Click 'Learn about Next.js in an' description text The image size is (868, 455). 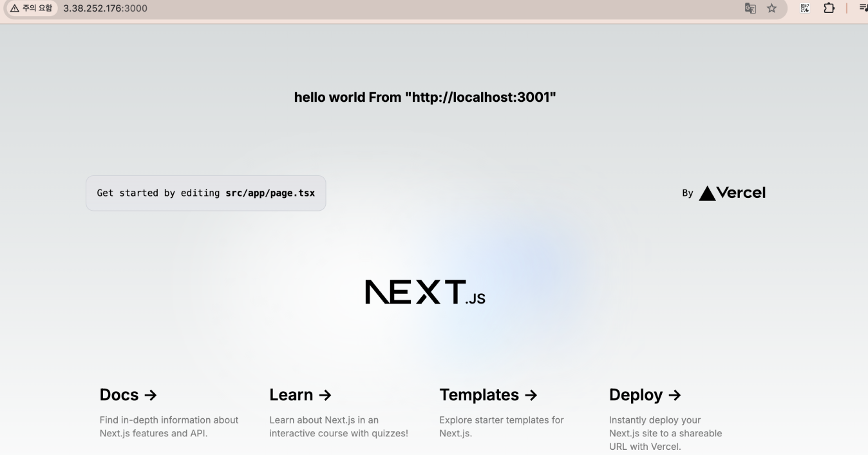click(x=324, y=420)
